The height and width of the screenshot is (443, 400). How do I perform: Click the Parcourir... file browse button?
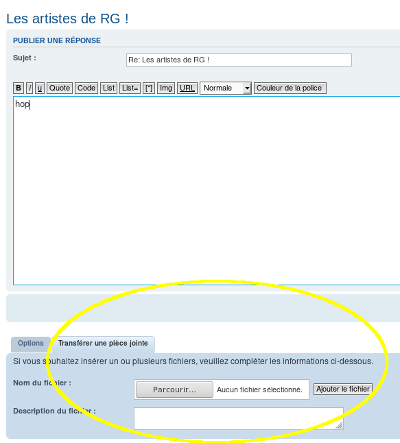click(174, 389)
